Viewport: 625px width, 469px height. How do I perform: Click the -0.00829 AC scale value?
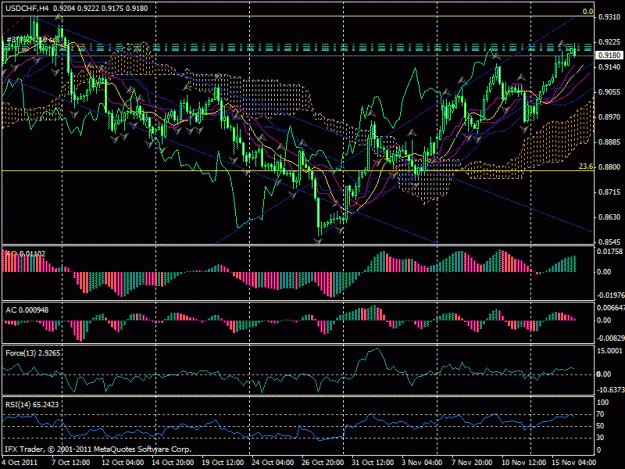610,338
